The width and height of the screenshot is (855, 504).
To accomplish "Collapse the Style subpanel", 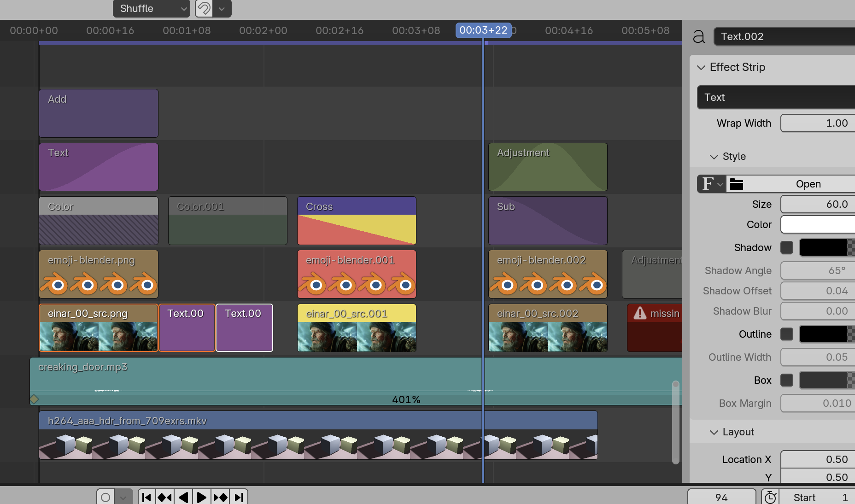I will coord(714,157).
